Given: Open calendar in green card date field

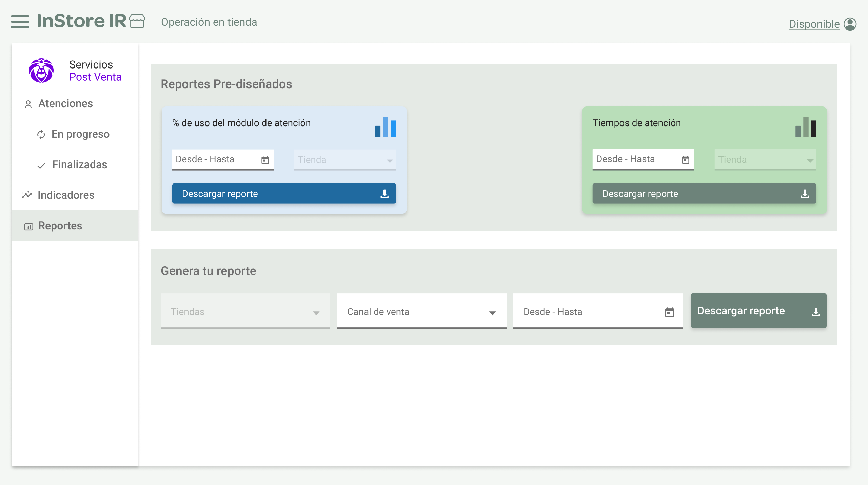Looking at the screenshot, I should [x=685, y=160].
